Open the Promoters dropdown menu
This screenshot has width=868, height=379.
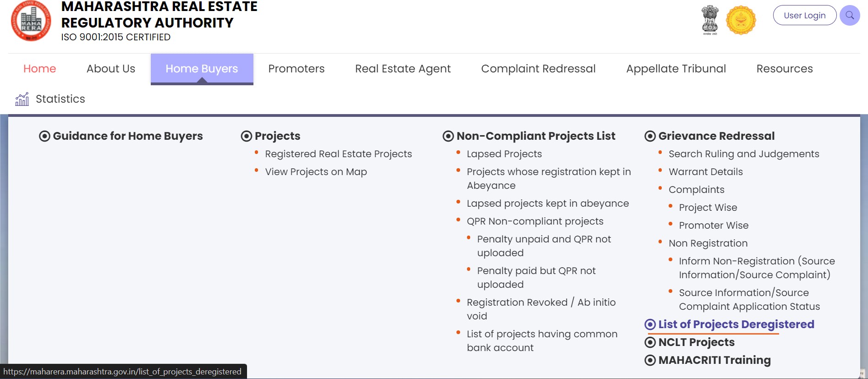pyautogui.click(x=296, y=69)
